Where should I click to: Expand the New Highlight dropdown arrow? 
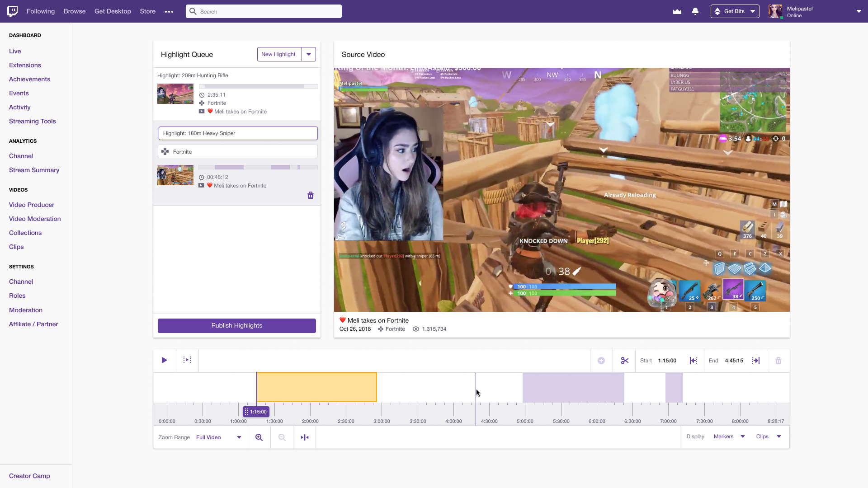(309, 54)
